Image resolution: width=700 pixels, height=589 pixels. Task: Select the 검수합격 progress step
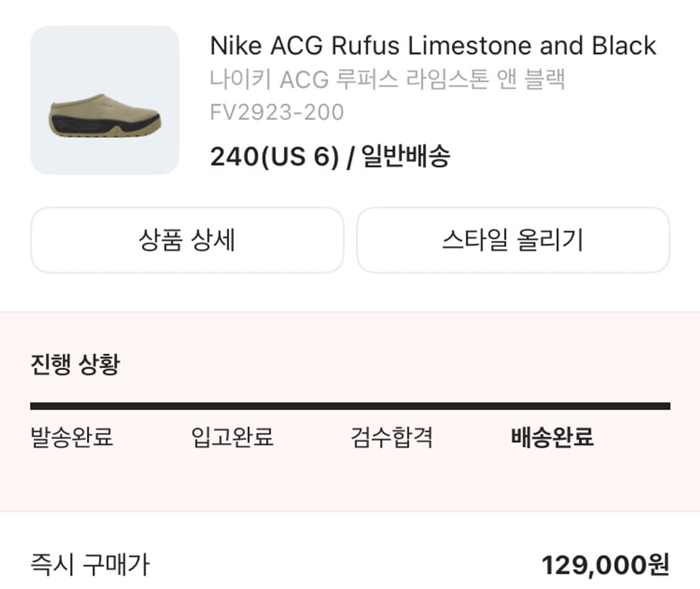[391, 439]
